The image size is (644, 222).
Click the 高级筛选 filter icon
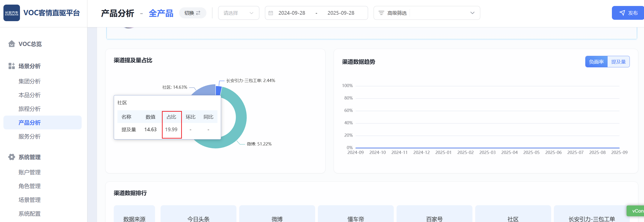[x=381, y=13]
